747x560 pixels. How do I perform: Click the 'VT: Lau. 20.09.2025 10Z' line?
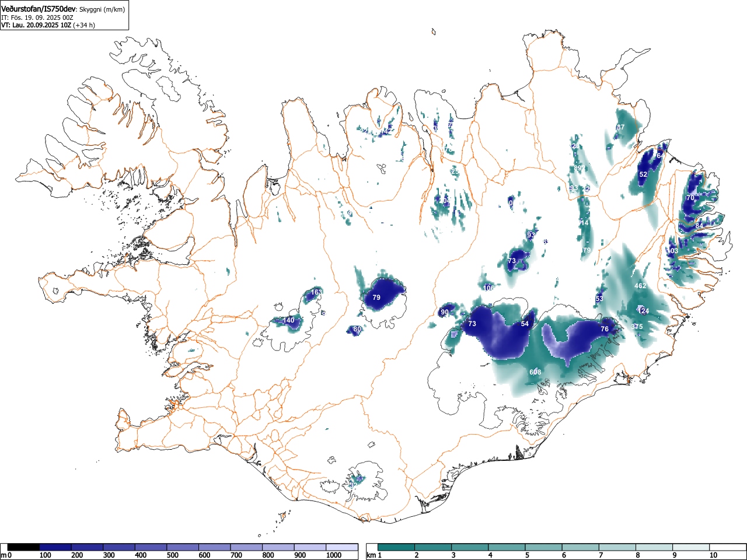(36, 25)
